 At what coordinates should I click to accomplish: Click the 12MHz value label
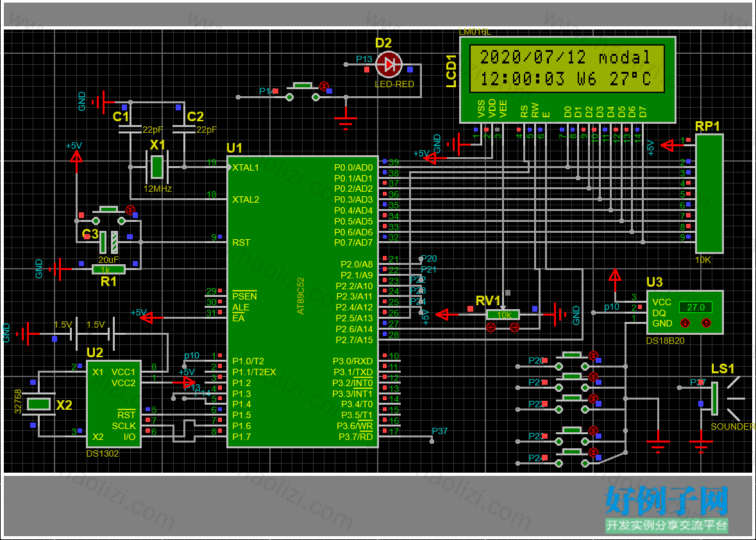(158, 189)
